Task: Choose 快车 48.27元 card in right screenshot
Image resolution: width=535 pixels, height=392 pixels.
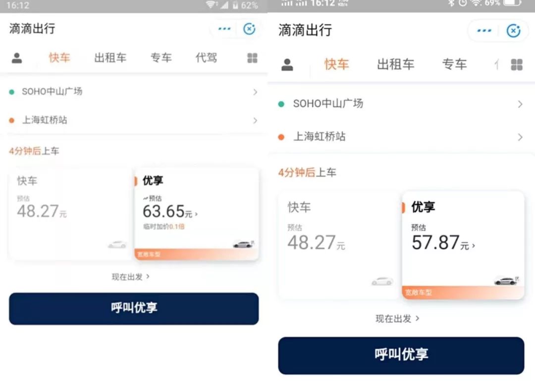Action: tap(339, 246)
